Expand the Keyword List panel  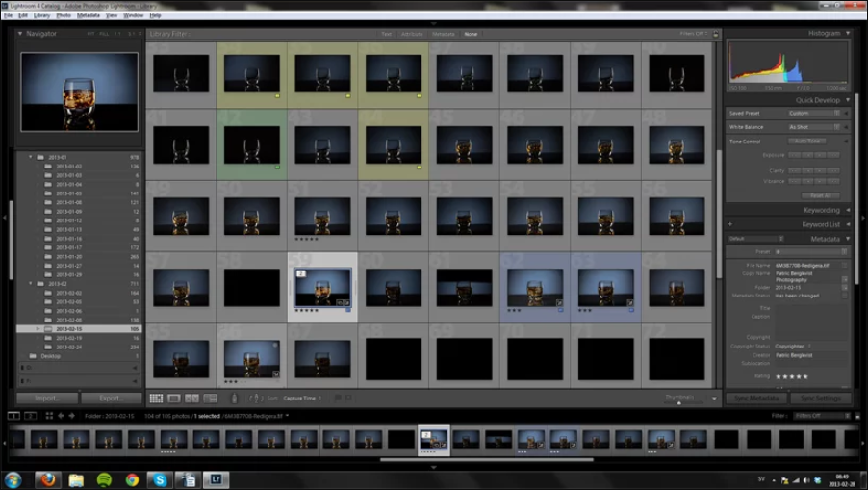[x=848, y=225]
